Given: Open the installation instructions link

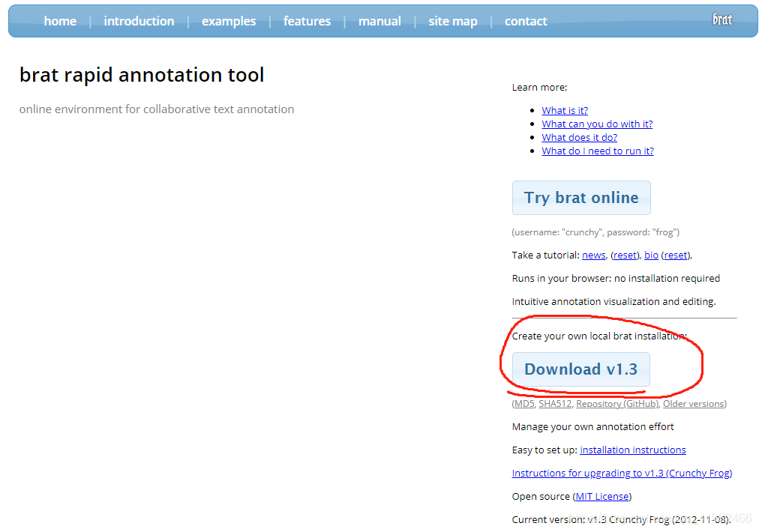Looking at the screenshot, I should click(633, 450).
